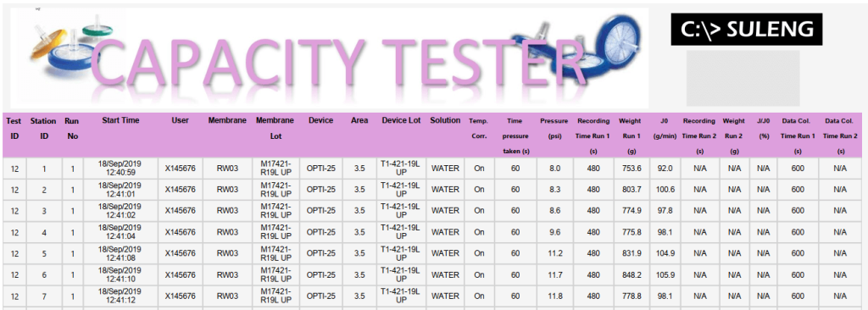Click start time 18/Sep/2019 12:41:02 cell
Image resolution: width=868 pixels, height=310 pixels.
[120, 210]
